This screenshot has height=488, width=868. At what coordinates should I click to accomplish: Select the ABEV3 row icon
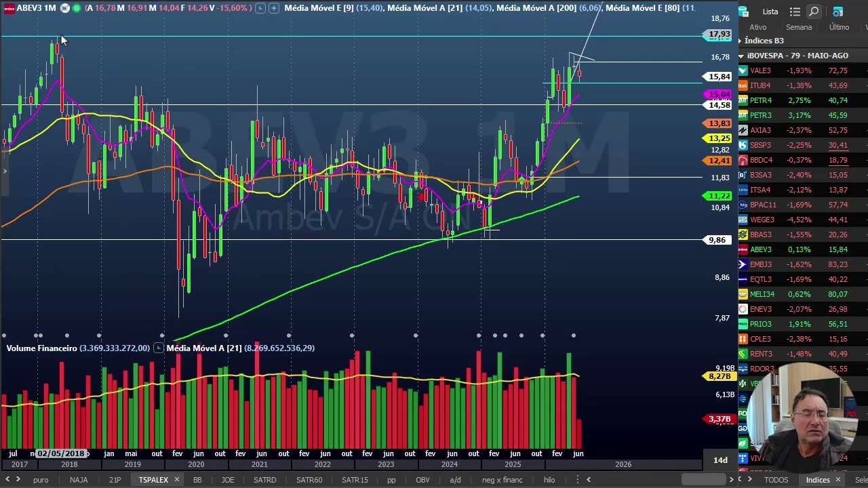pyautogui.click(x=743, y=249)
